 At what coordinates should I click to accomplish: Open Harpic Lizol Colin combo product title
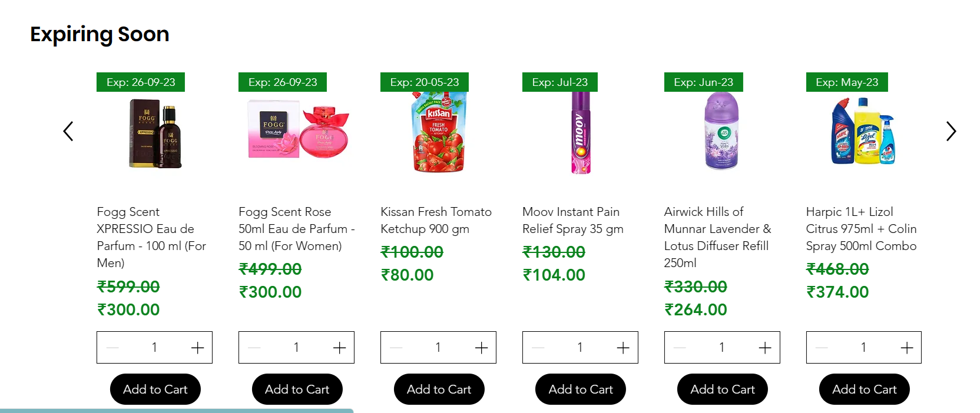click(861, 229)
